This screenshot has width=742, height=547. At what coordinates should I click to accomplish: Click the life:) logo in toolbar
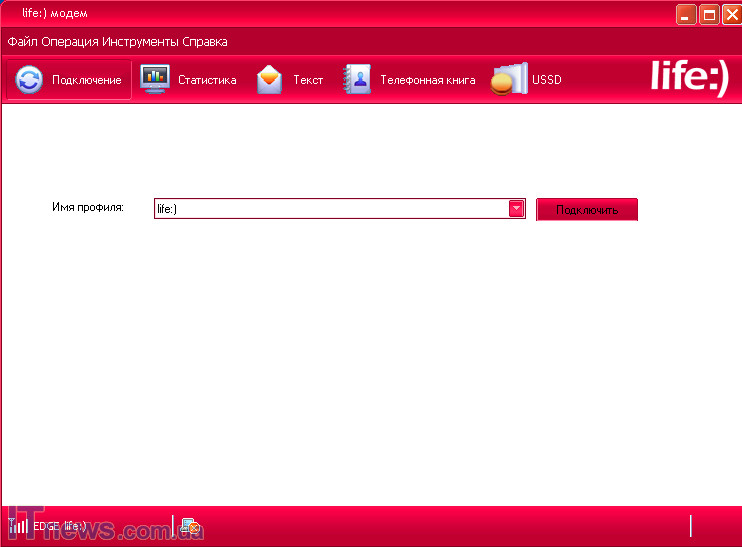690,78
